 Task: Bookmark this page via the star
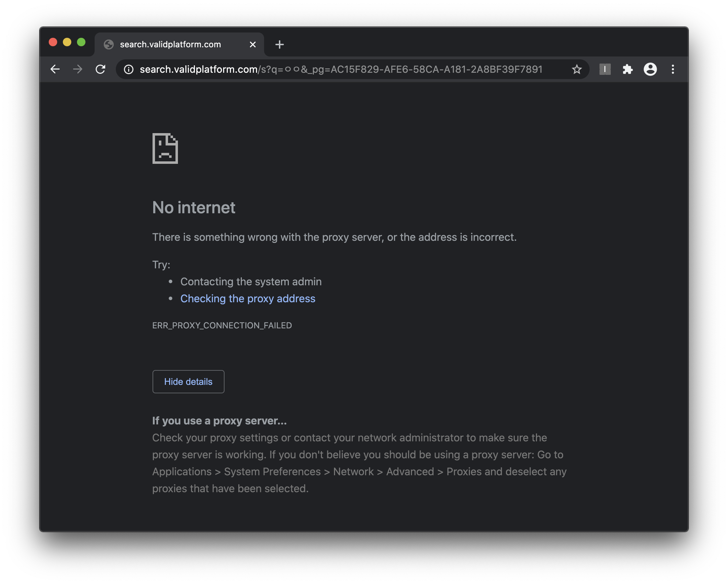click(x=577, y=69)
